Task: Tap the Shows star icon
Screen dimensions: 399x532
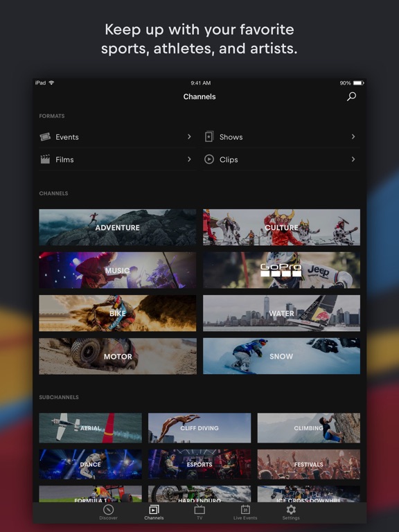Action: (209, 136)
